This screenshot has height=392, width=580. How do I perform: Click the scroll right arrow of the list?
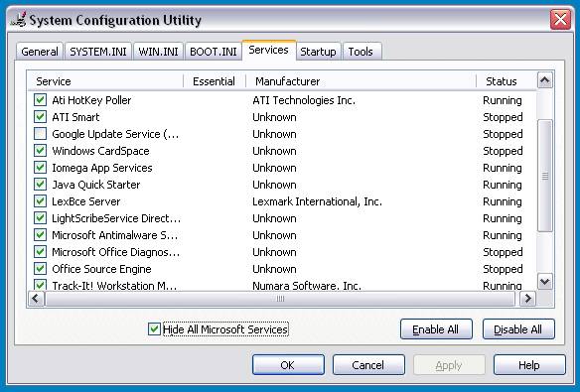[x=527, y=299]
